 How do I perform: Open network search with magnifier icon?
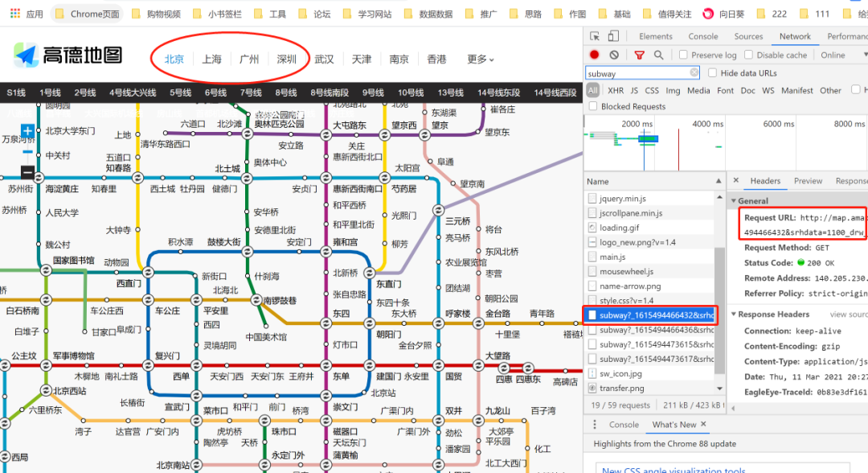(658, 55)
